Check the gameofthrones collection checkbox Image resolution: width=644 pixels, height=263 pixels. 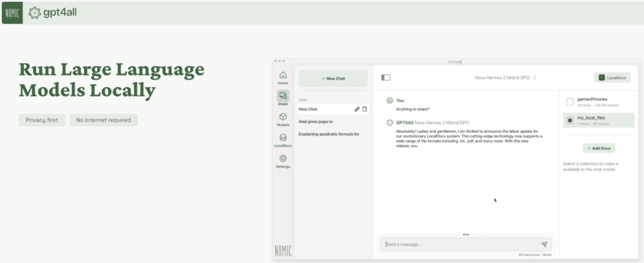click(570, 102)
